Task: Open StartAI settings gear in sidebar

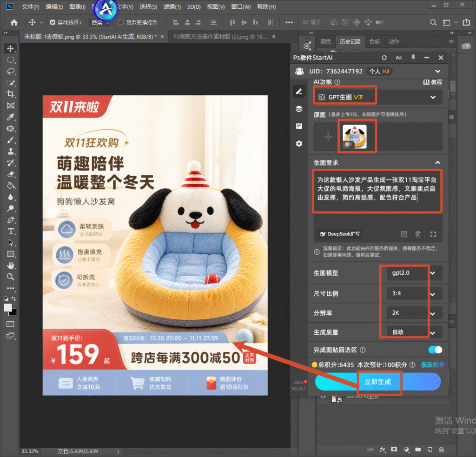Action: [x=299, y=144]
